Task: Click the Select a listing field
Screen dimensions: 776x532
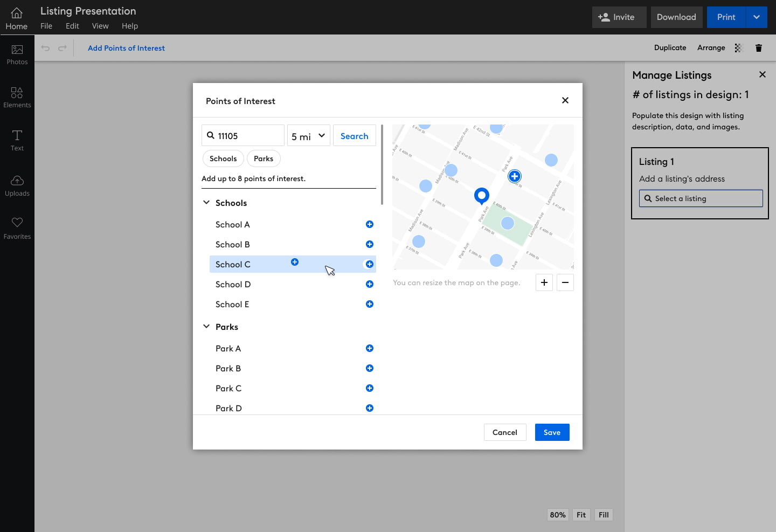Action: pyautogui.click(x=701, y=198)
